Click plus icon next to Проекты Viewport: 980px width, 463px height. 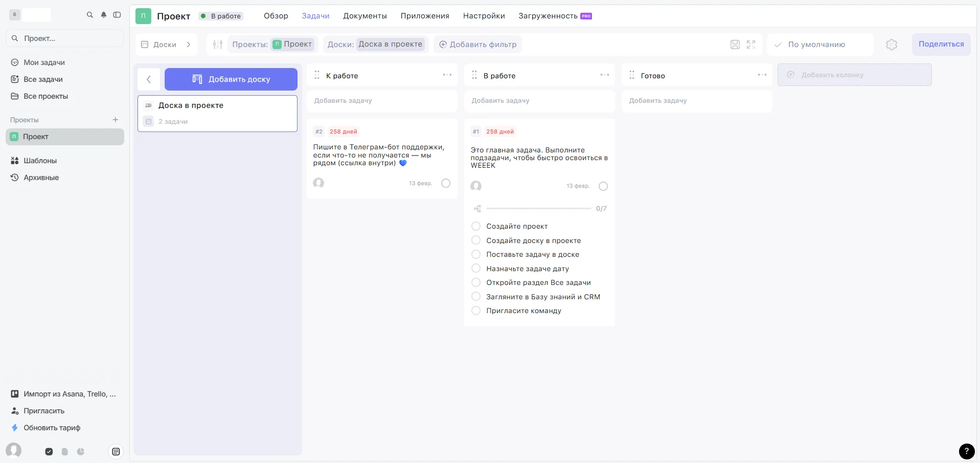116,120
